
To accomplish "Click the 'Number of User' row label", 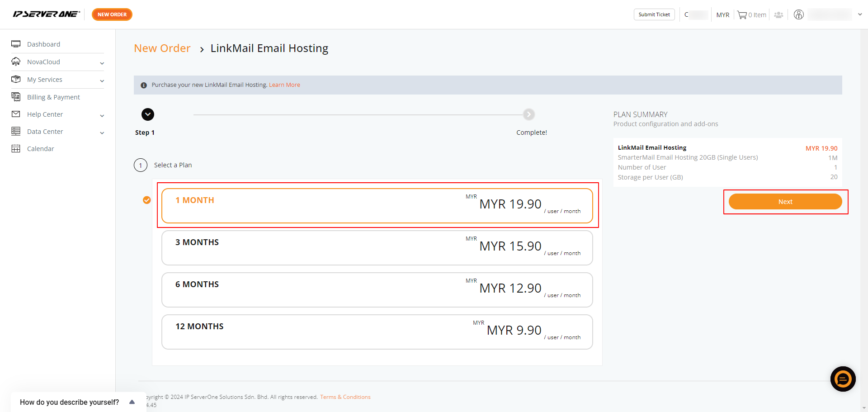I will click(x=642, y=167).
